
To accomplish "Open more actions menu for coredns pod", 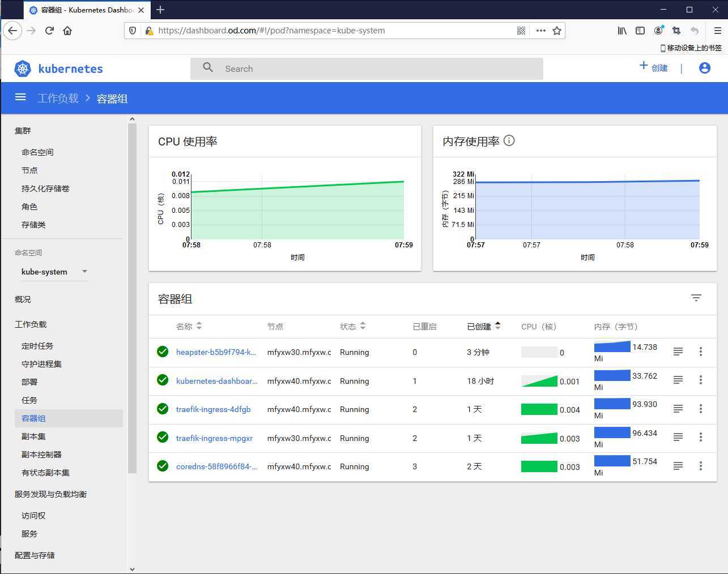I will 701,466.
